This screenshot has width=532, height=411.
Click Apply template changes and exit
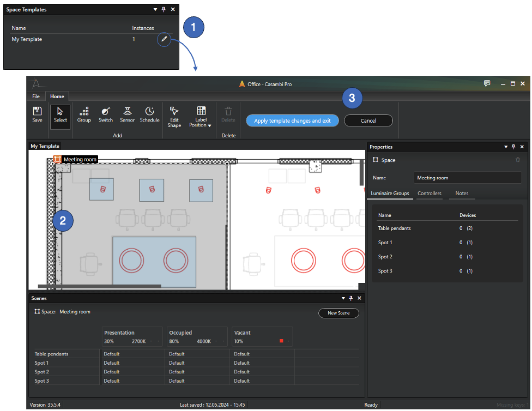[x=292, y=120]
